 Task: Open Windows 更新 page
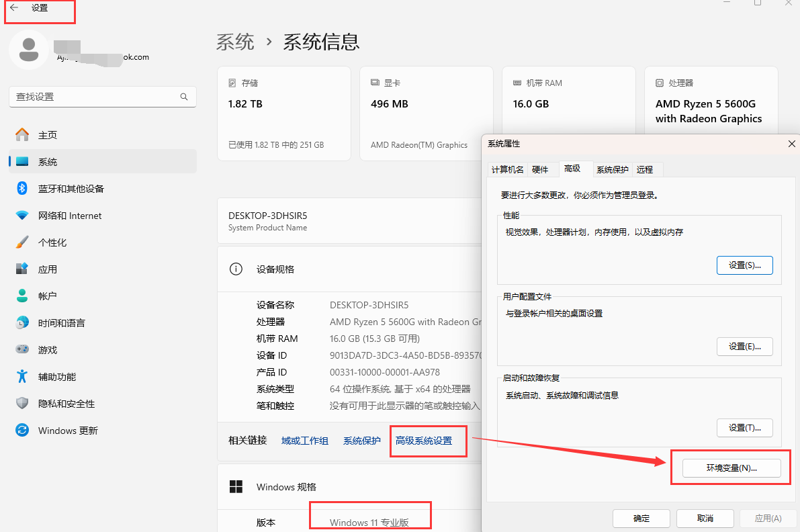103,431
